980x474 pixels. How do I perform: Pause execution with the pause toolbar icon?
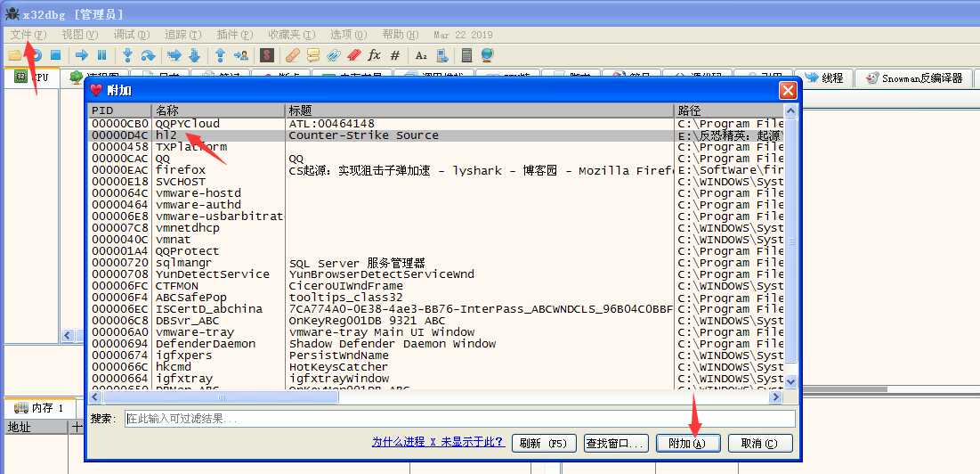101,55
